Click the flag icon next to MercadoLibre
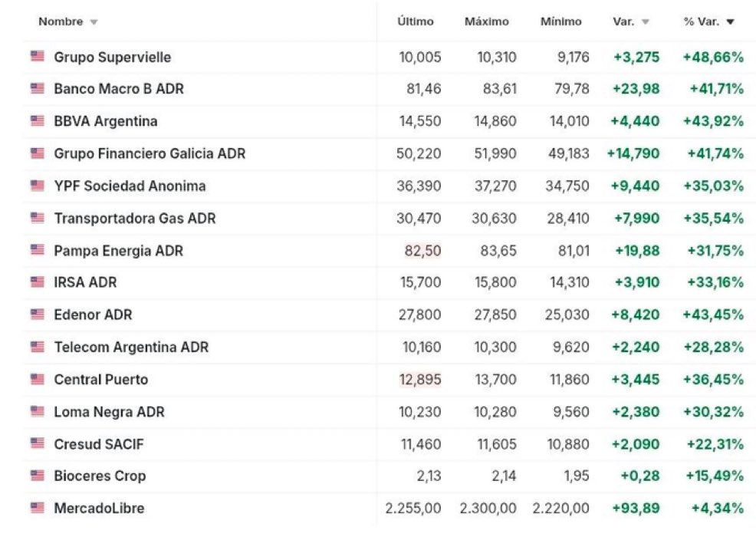 [x=37, y=507]
